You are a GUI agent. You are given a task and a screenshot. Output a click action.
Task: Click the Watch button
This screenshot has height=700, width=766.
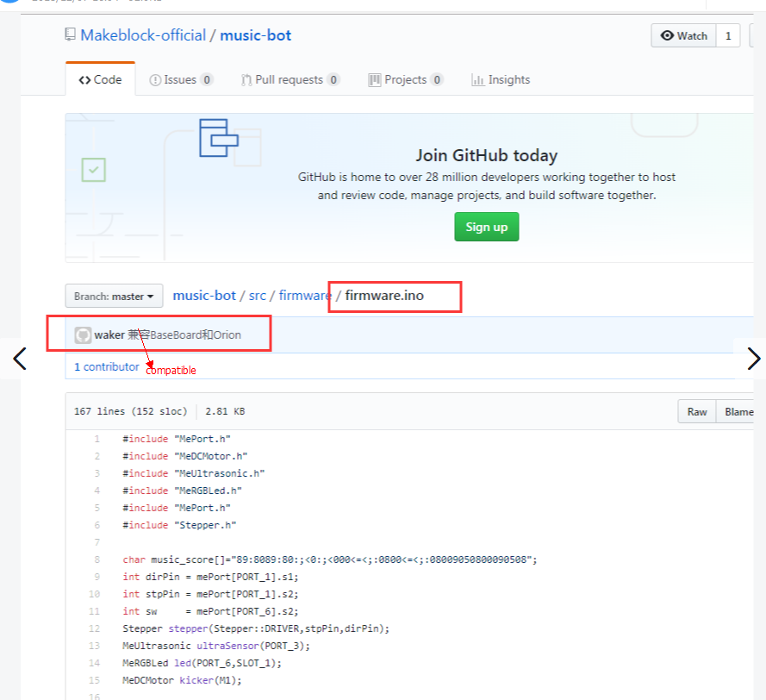pos(683,35)
